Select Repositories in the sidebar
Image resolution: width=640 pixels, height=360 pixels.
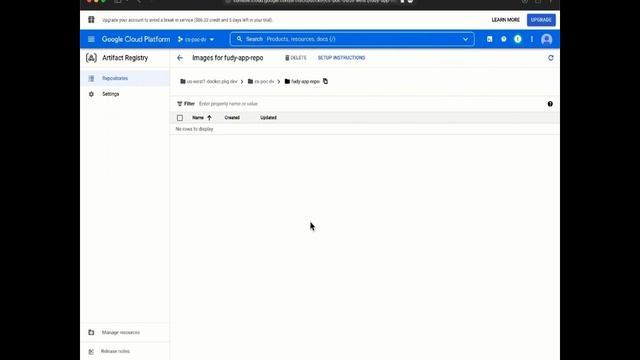tap(125, 78)
